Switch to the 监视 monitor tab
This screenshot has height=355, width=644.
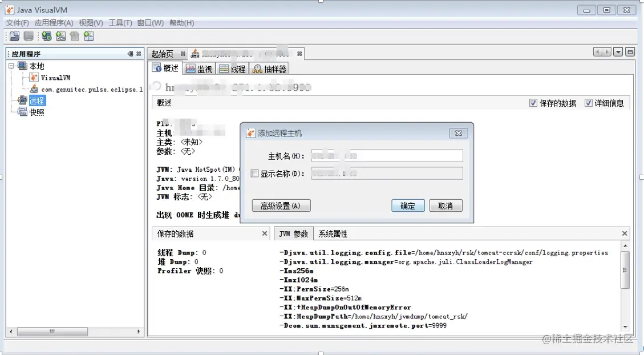199,69
